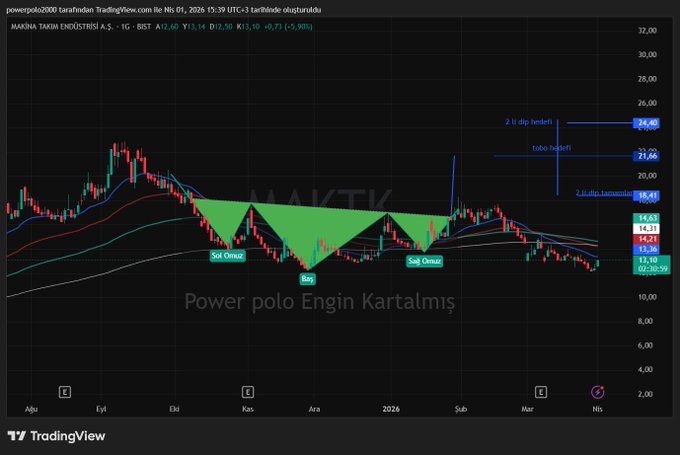Click the Ara label on the time axis
This screenshot has width=680, height=455.
coord(314,409)
